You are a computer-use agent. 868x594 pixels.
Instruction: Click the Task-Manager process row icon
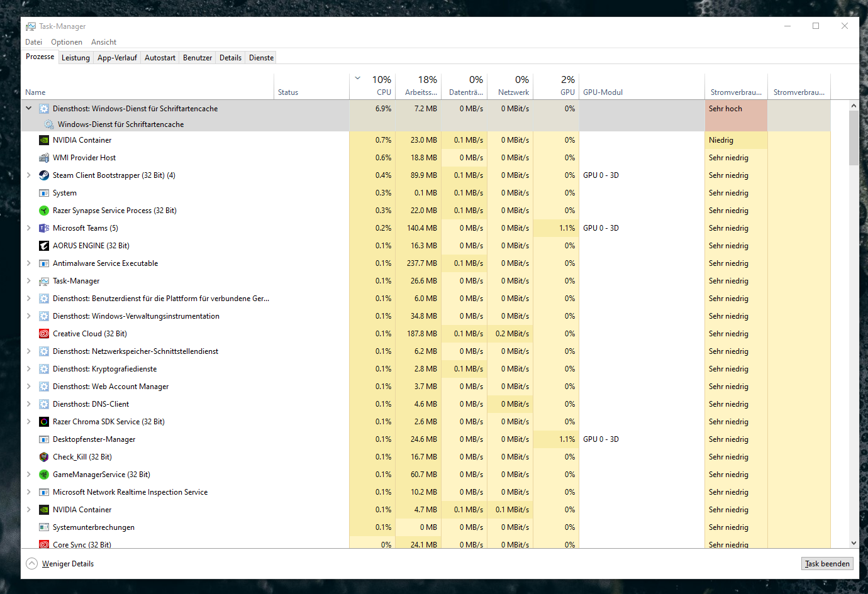[44, 281]
